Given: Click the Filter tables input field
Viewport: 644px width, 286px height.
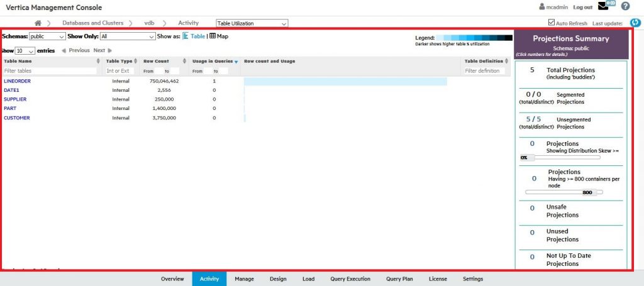Looking at the screenshot, I should pos(50,71).
